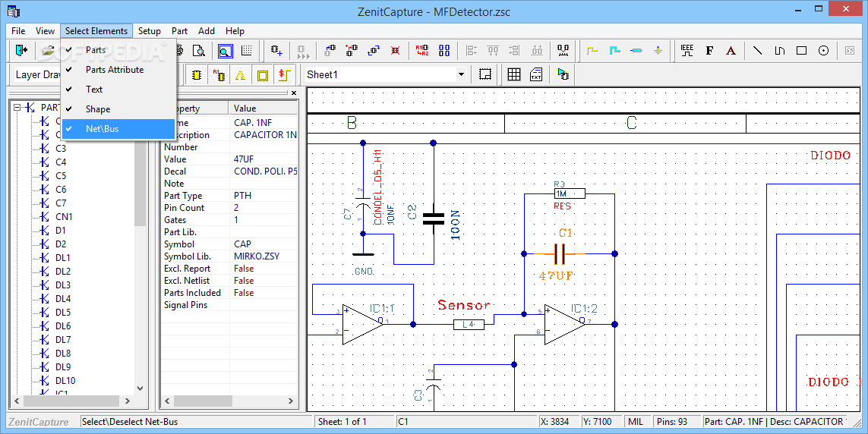The image size is (868, 434).
Task: Click the blue arrow chip icon
Action: [563, 74]
